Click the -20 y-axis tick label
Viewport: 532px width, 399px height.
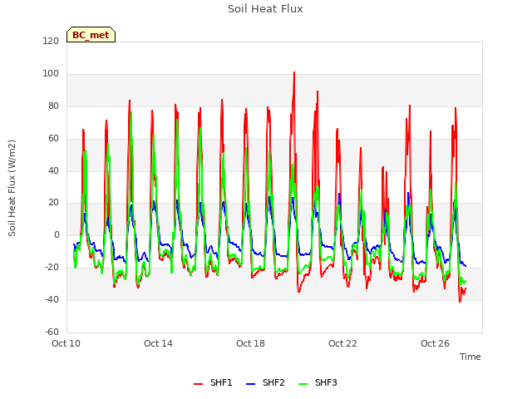(52, 268)
